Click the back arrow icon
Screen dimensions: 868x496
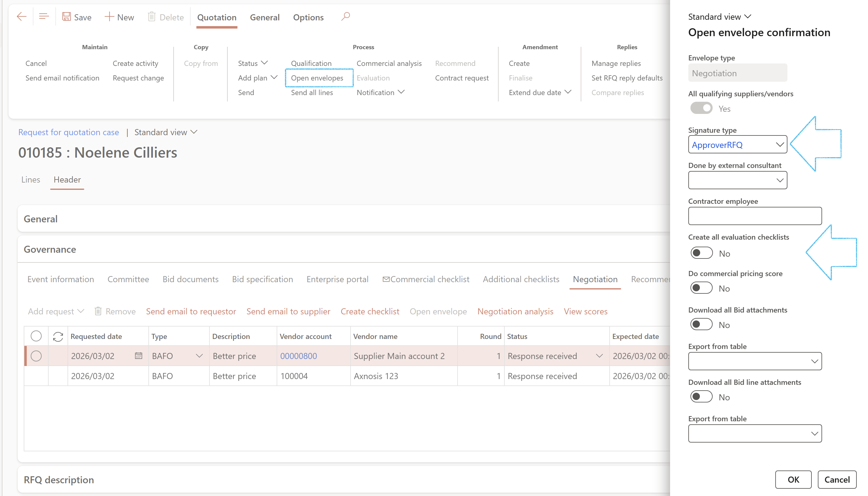(x=22, y=17)
